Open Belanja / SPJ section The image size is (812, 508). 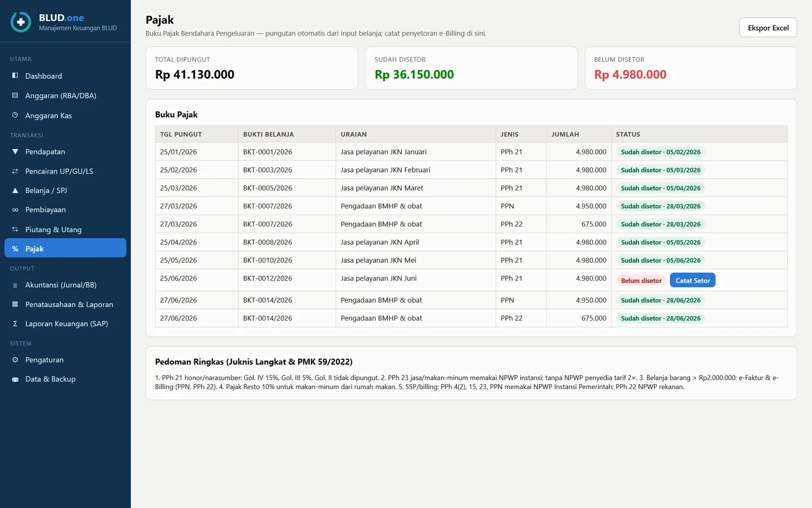tap(65, 190)
